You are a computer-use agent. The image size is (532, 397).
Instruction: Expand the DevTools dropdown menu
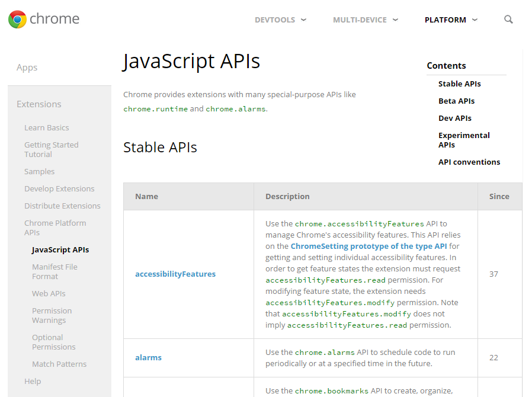click(x=280, y=20)
